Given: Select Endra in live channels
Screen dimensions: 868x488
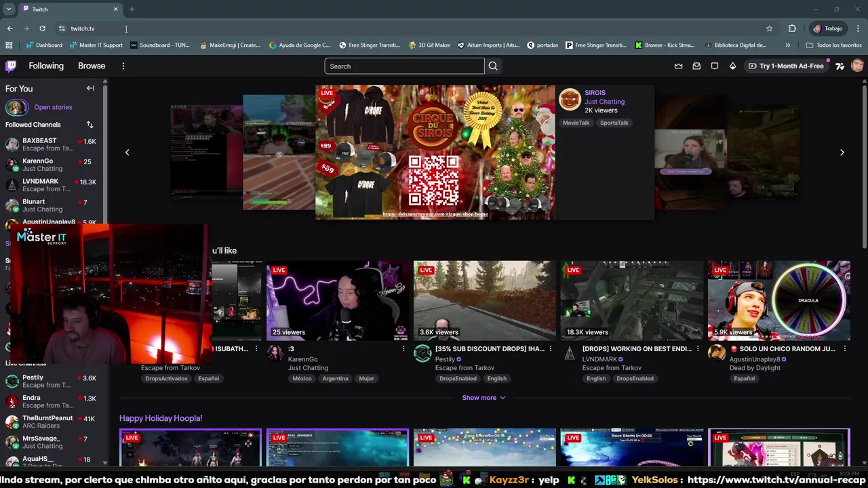Looking at the screenshot, I should (51, 401).
